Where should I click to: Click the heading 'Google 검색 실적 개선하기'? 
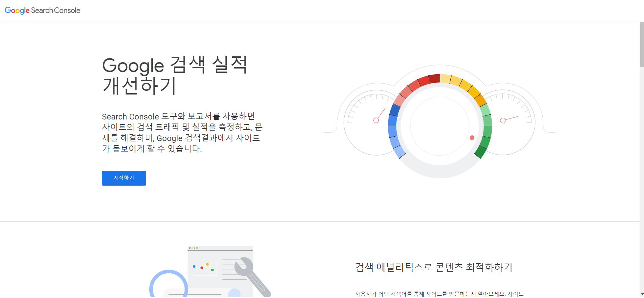click(x=175, y=75)
